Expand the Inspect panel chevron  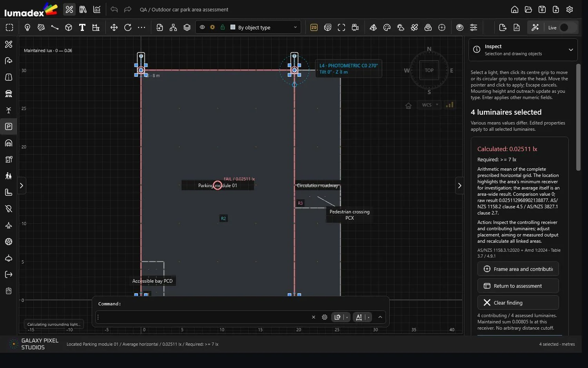571,50
